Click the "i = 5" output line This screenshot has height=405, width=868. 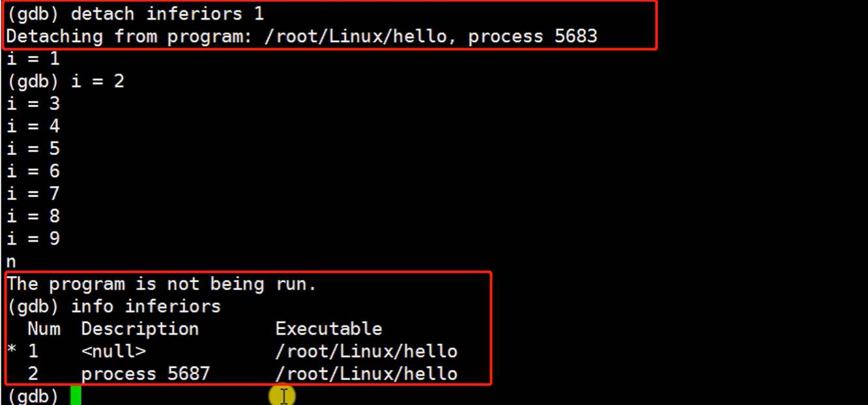(33, 148)
